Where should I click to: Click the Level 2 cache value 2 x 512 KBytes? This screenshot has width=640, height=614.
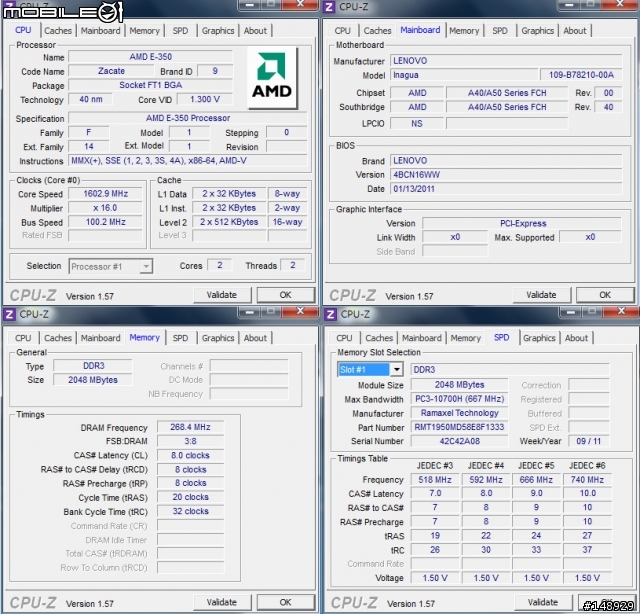[x=229, y=222]
